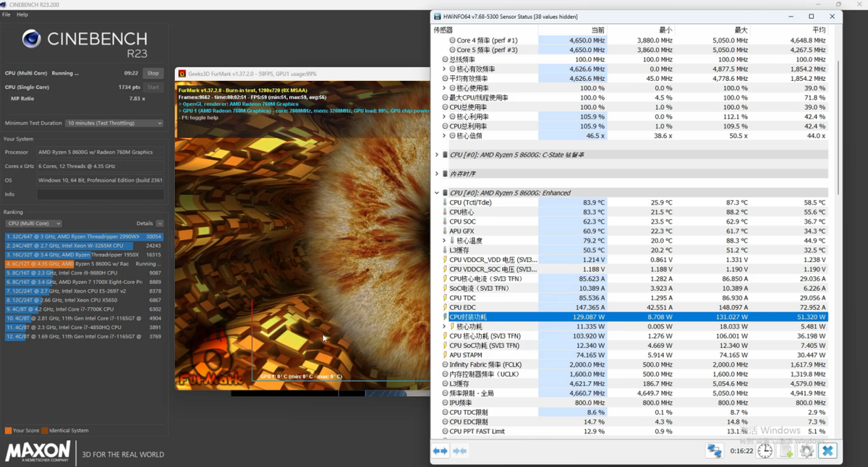Image resolution: width=868 pixels, height=467 pixels.
Task: Click the blue X close sensors icon
Action: tap(827, 451)
